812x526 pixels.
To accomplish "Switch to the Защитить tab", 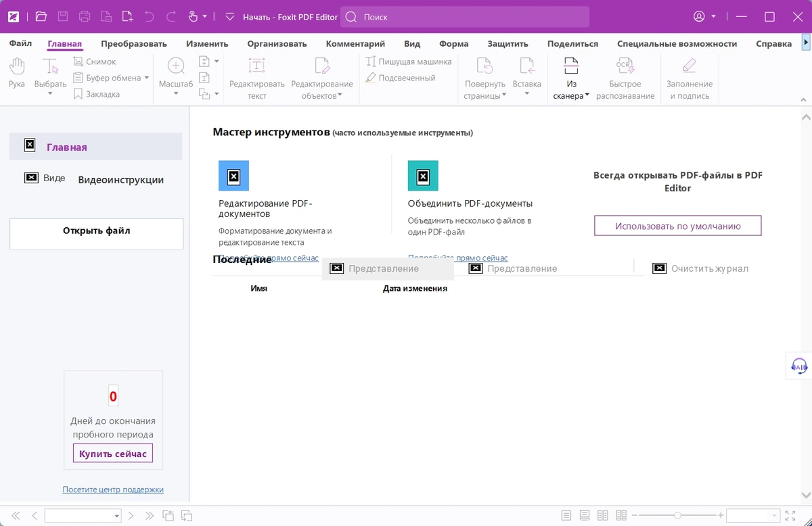I will pyautogui.click(x=507, y=43).
